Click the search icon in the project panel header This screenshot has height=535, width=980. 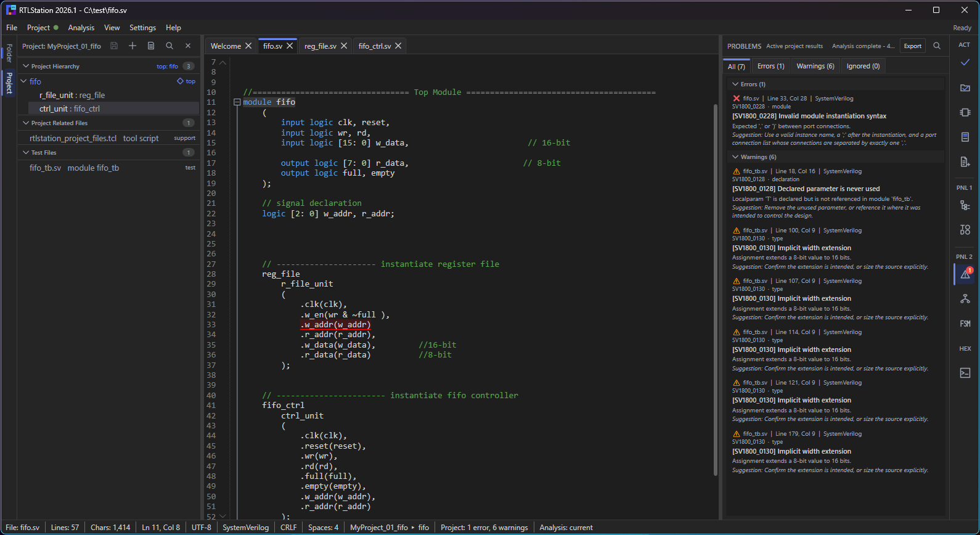(x=169, y=46)
